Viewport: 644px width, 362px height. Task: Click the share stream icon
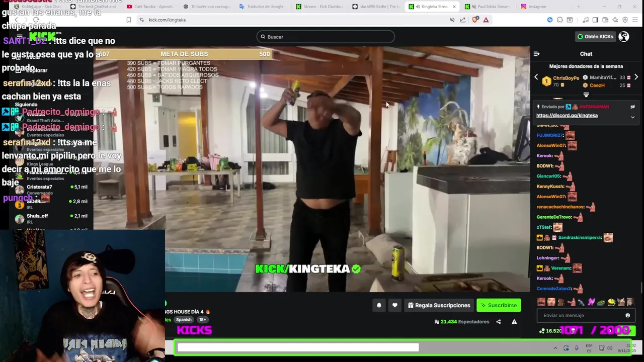(499, 322)
